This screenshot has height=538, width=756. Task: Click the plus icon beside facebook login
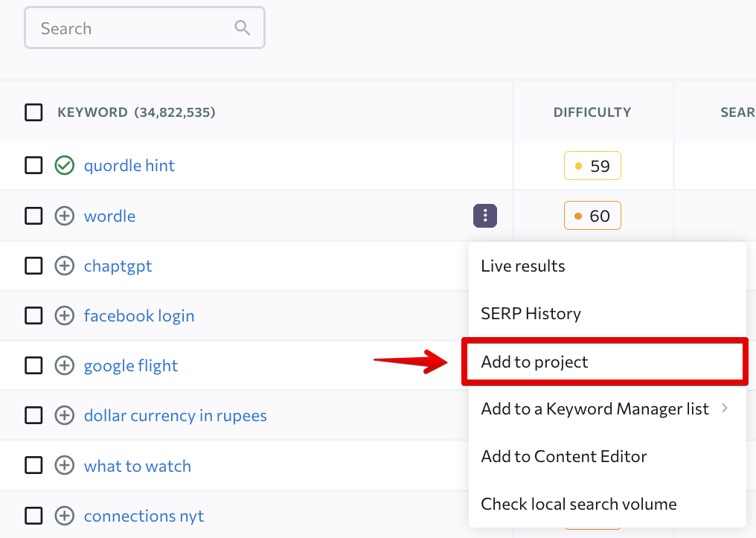pos(65,316)
